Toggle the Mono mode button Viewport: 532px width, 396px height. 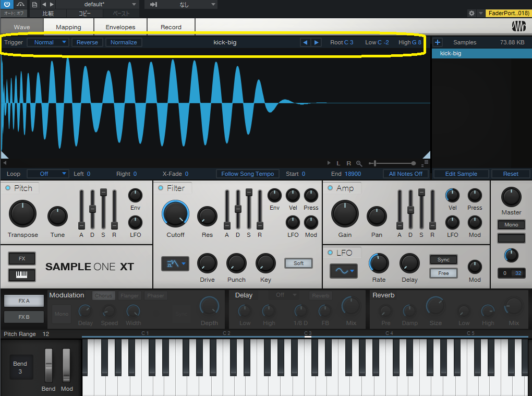pos(511,225)
